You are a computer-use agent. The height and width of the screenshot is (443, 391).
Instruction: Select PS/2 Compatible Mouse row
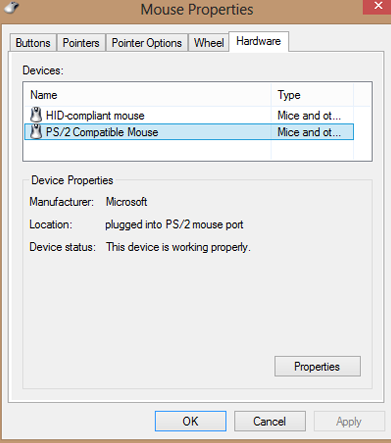click(189, 132)
